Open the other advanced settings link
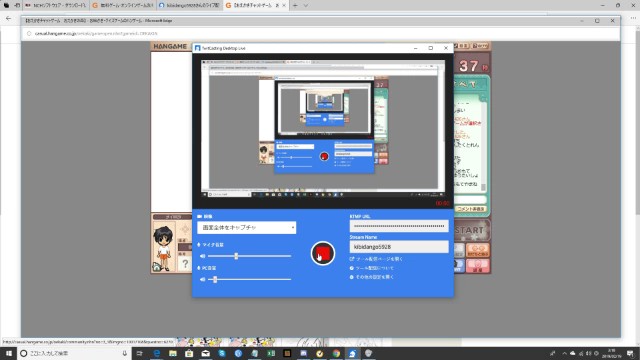Viewport: 640px width, 360px height. click(372, 277)
